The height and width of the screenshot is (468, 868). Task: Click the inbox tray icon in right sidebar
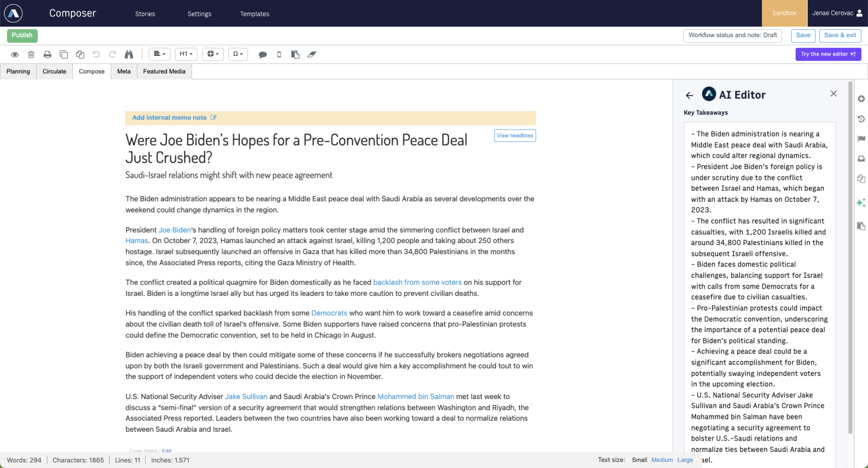click(x=861, y=159)
